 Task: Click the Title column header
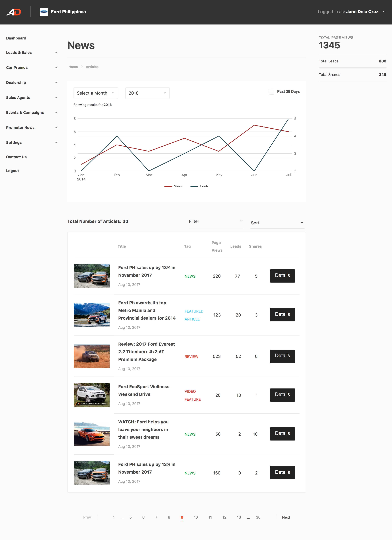(122, 246)
